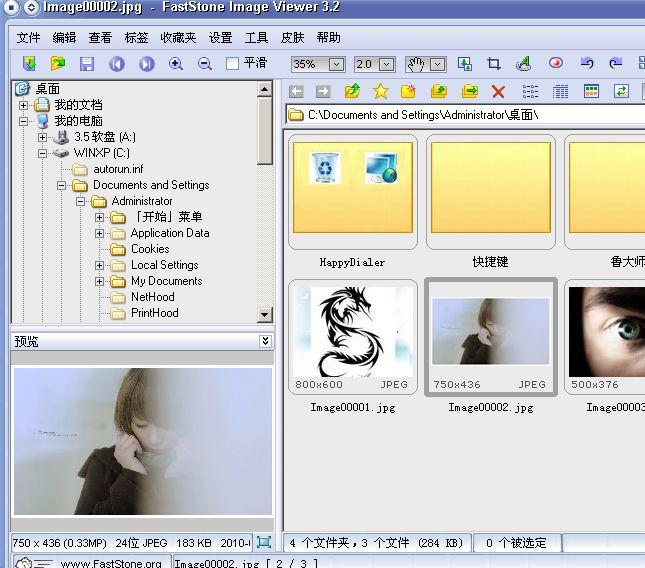Click folder tree scrollbar down arrow
Screen dimensions: 645x568
coord(264,315)
